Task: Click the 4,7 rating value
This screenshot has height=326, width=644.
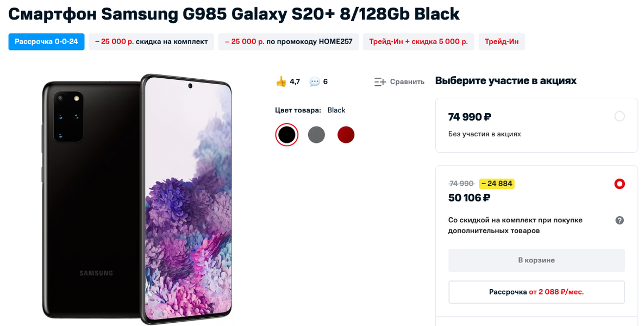Action: tap(295, 81)
